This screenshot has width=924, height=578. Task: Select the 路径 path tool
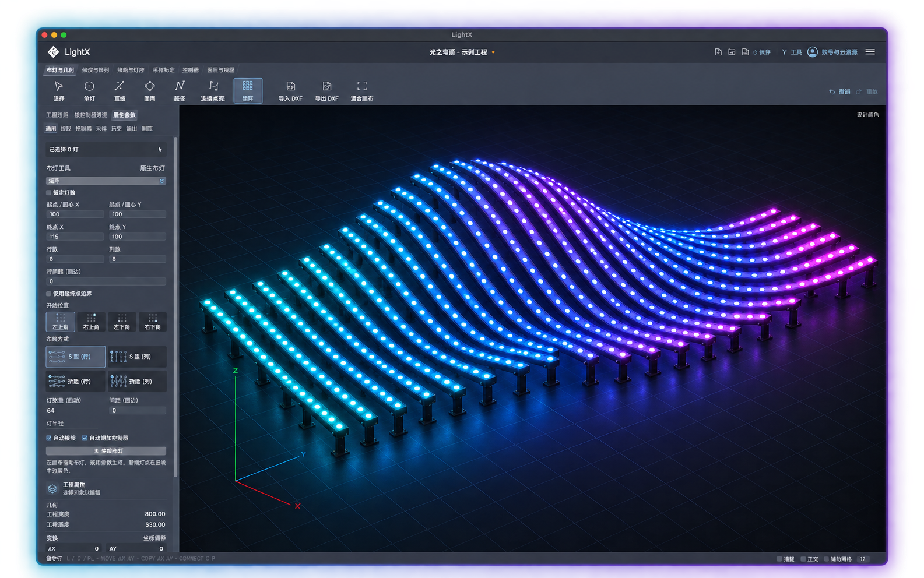click(180, 91)
